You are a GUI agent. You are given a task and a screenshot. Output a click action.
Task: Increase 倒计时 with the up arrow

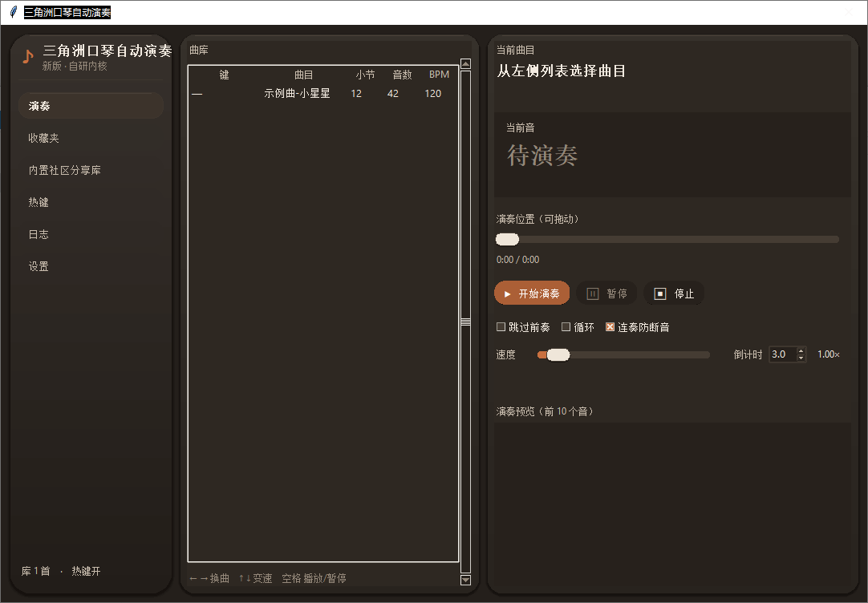[801, 350]
